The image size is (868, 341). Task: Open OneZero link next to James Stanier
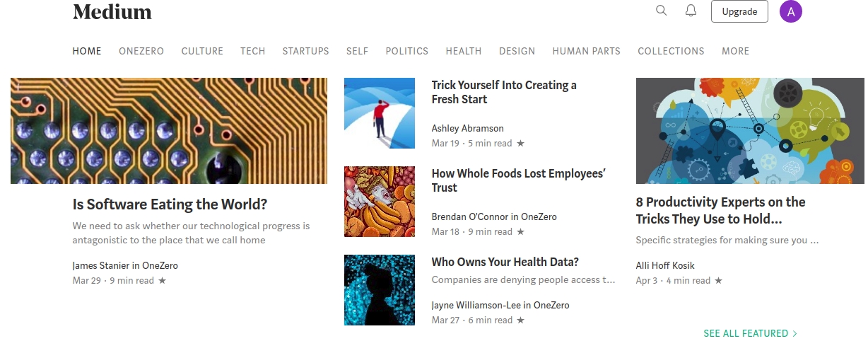click(160, 266)
